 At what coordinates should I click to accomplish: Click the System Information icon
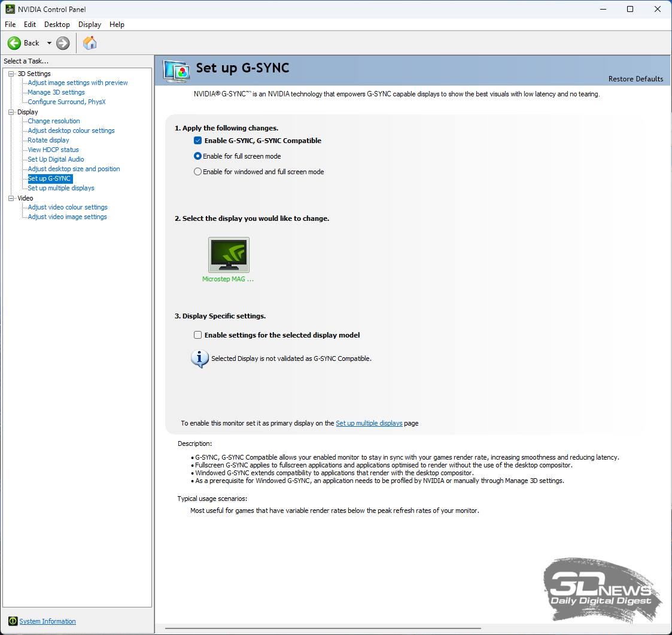(x=13, y=621)
